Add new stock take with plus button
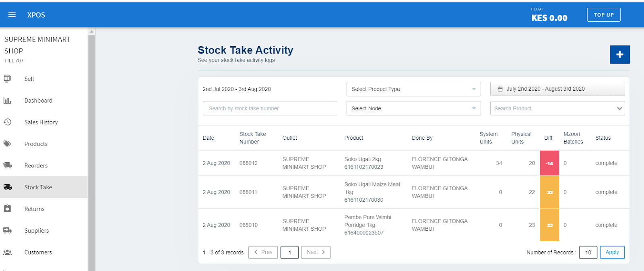The height and width of the screenshot is (271, 644). (619, 54)
